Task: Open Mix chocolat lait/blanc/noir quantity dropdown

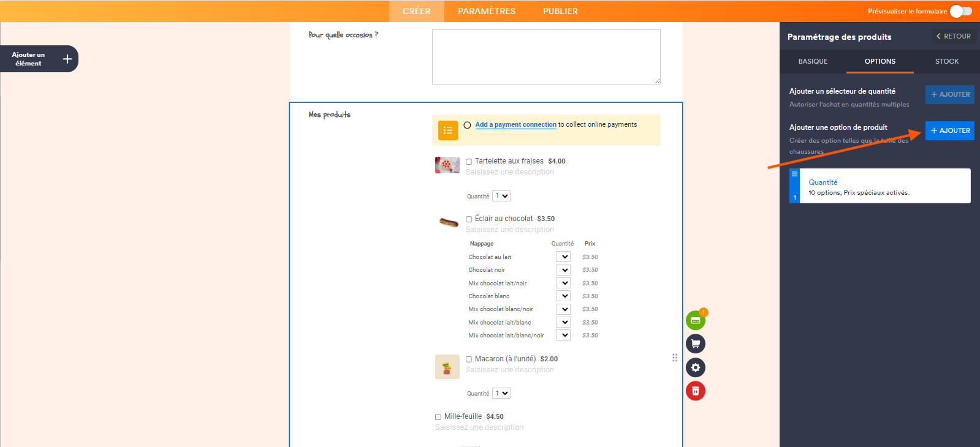Action: (x=563, y=335)
